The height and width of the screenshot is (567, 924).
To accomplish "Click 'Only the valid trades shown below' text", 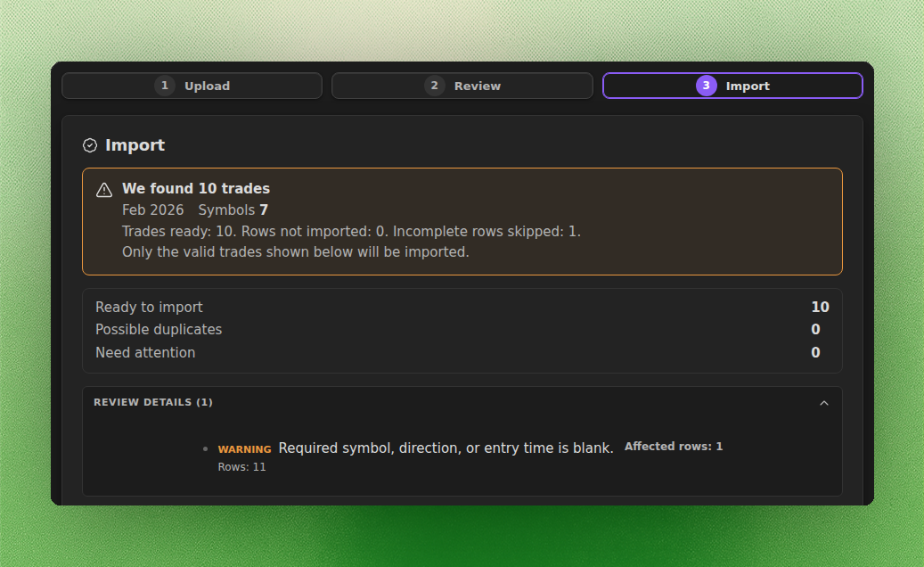I will (x=295, y=252).
